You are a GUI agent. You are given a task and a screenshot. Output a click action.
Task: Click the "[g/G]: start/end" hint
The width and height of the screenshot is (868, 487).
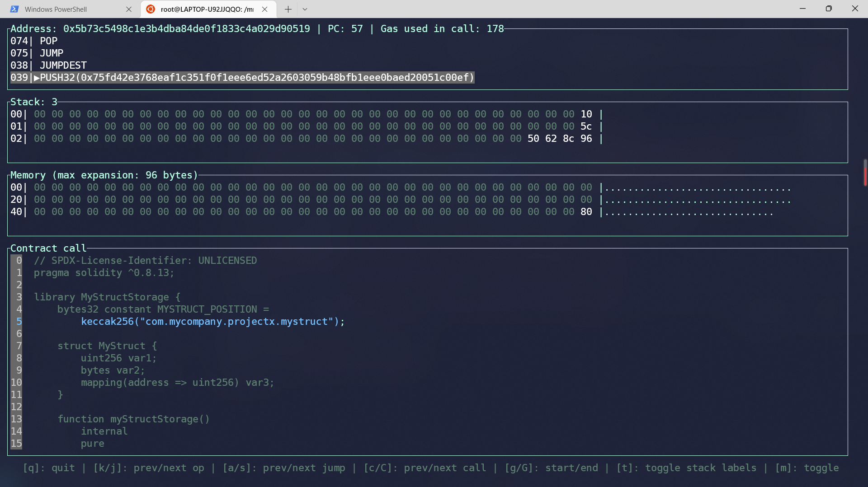pos(552,468)
